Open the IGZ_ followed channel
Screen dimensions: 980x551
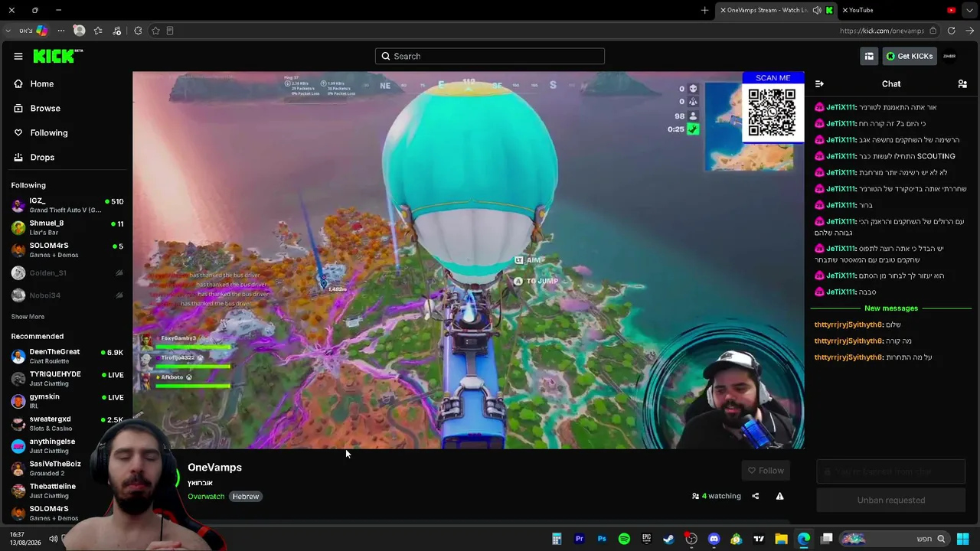67,205
